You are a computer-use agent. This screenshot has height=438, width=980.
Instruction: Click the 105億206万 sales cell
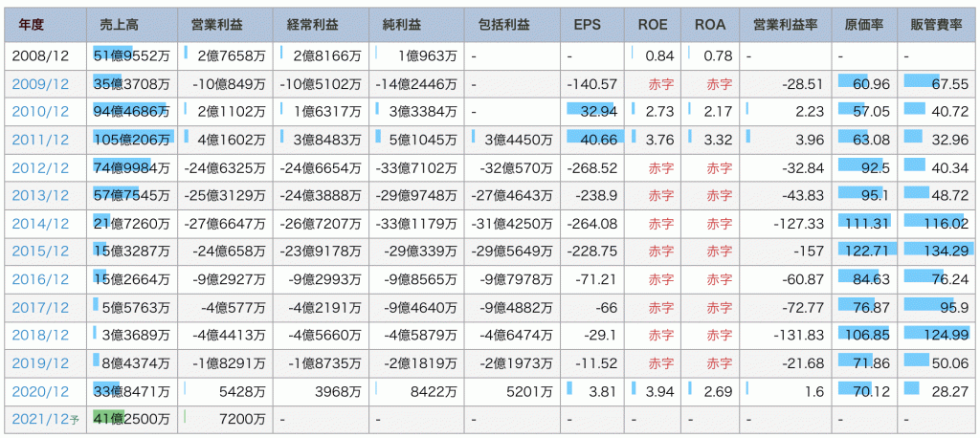(x=132, y=141)
